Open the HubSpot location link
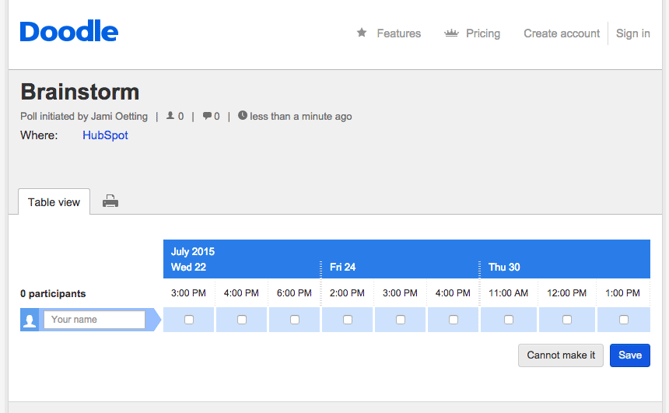Viewport: 669px width, 413px height. [105, 135]
